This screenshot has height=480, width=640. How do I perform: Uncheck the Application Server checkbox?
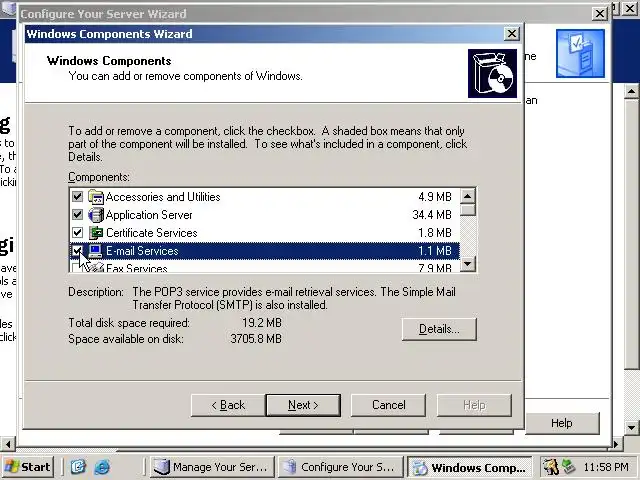coord(77,215)
